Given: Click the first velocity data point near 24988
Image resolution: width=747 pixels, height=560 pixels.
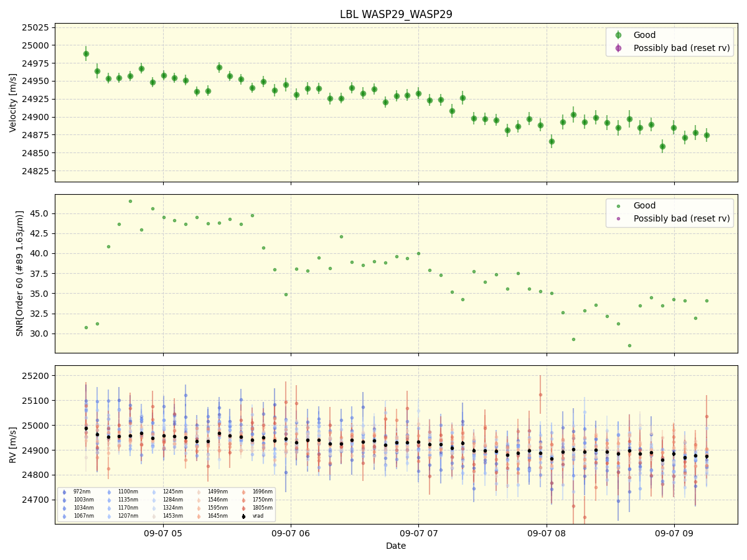Looking at the screenshot, I should pos(86,54).
